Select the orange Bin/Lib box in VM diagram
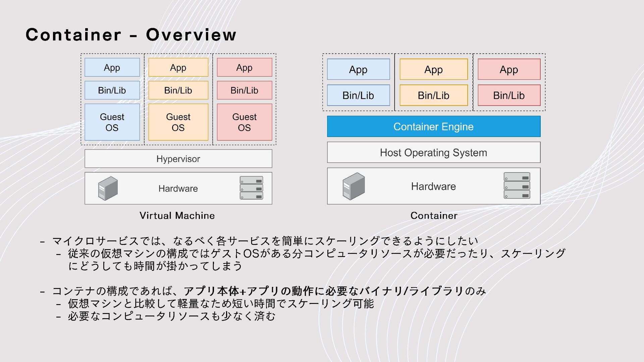 pos(178,90)
